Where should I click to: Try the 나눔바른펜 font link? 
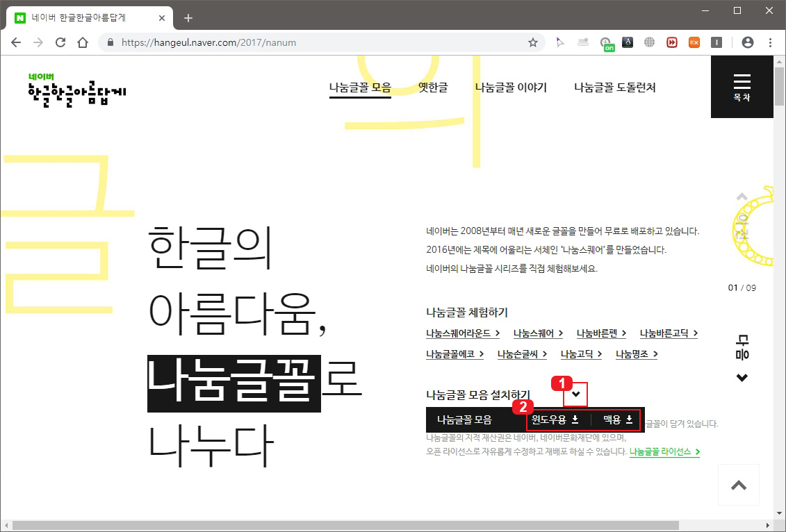click(601, 333)
